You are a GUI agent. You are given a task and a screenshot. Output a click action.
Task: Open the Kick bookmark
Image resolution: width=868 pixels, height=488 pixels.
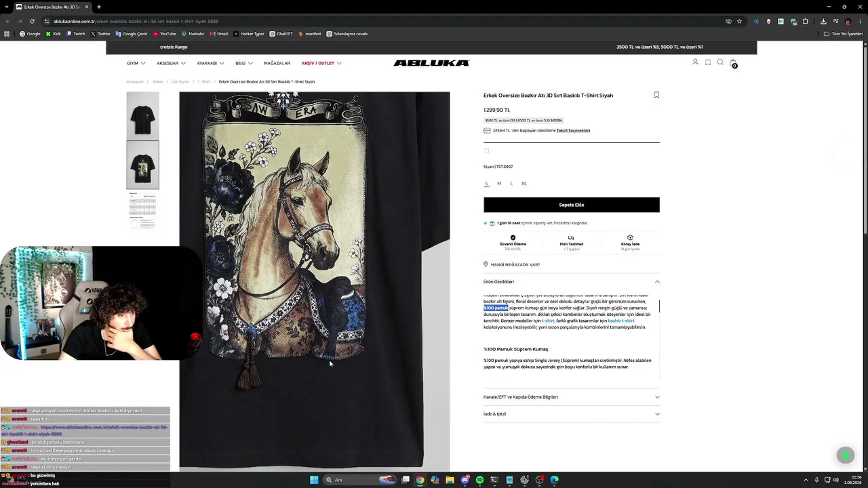click(x=53, y=34)
